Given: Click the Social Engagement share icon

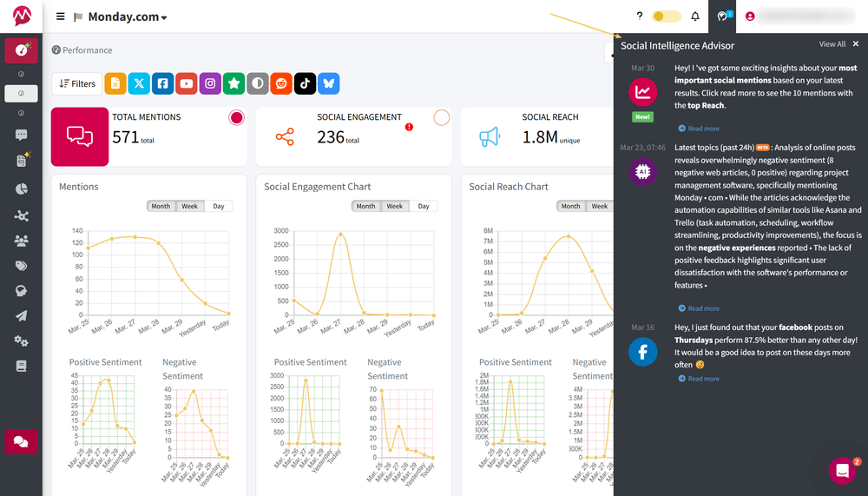Looking at the screenshot, I should coord(285,137).
